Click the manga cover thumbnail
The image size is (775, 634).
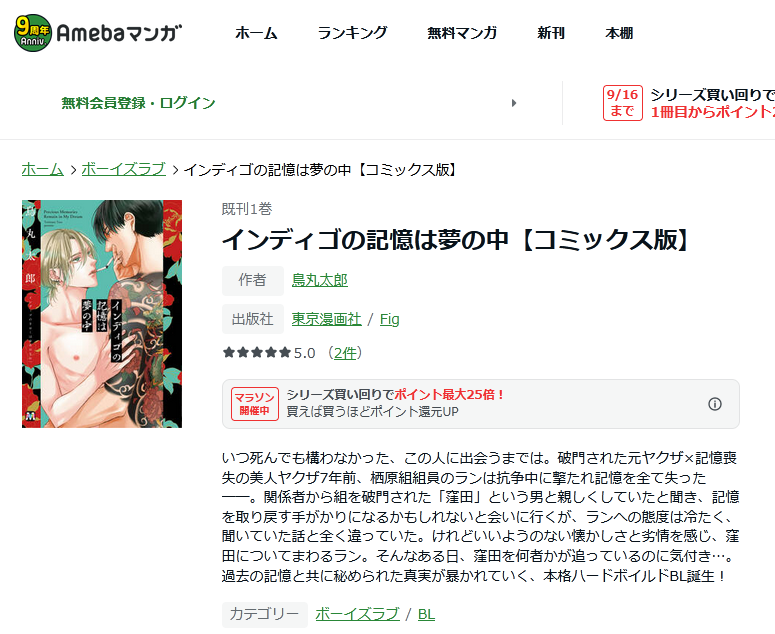click(x=102, y=314)
